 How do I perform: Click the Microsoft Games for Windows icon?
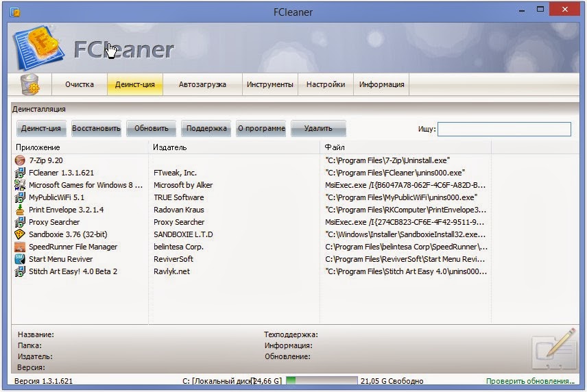click(x=20, y=185)
